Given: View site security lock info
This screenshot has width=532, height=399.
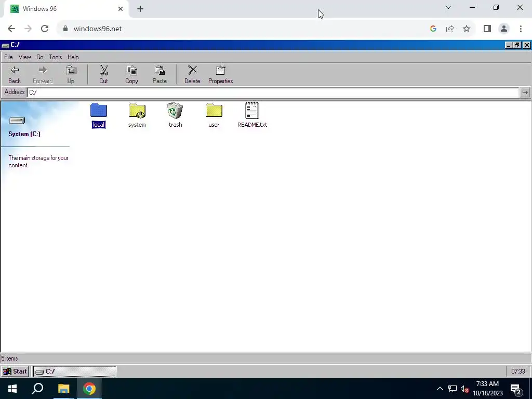Looking at the screenshot, I should pos(65,29).
